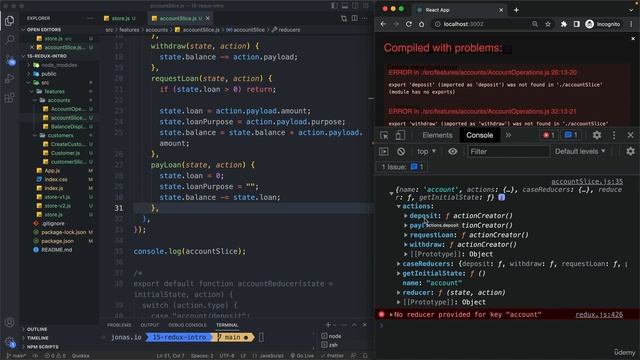Expand caseReducers object
This screenshot has height=360, width=640.
[x=398, y=264]
